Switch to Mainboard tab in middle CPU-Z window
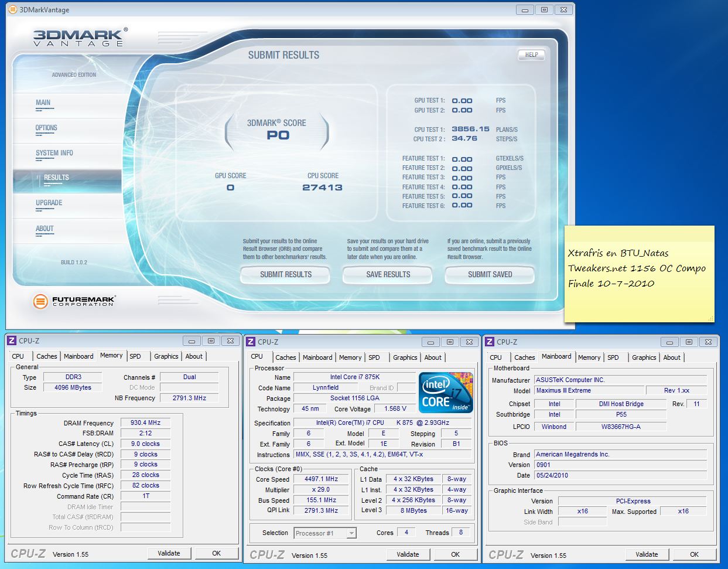The image size is (728, 569). (317, 357)
